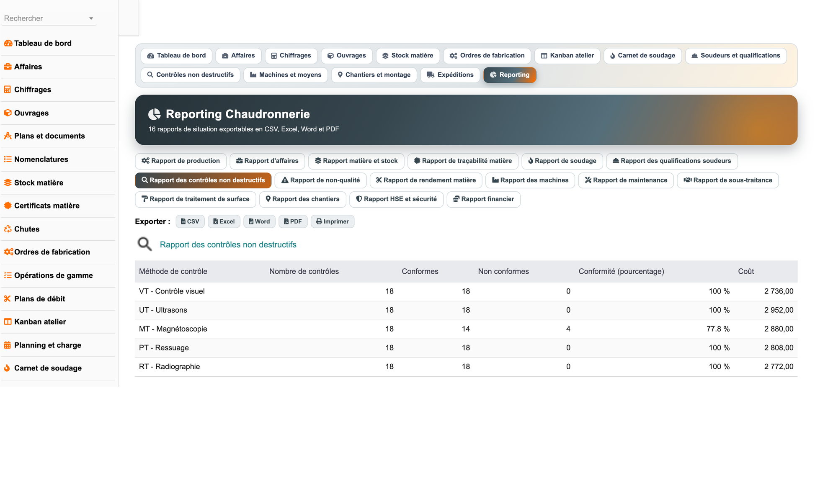Screen dimensions: 815x504
Task: Open Chantiers et montage tab
Action: coord(374,75)
